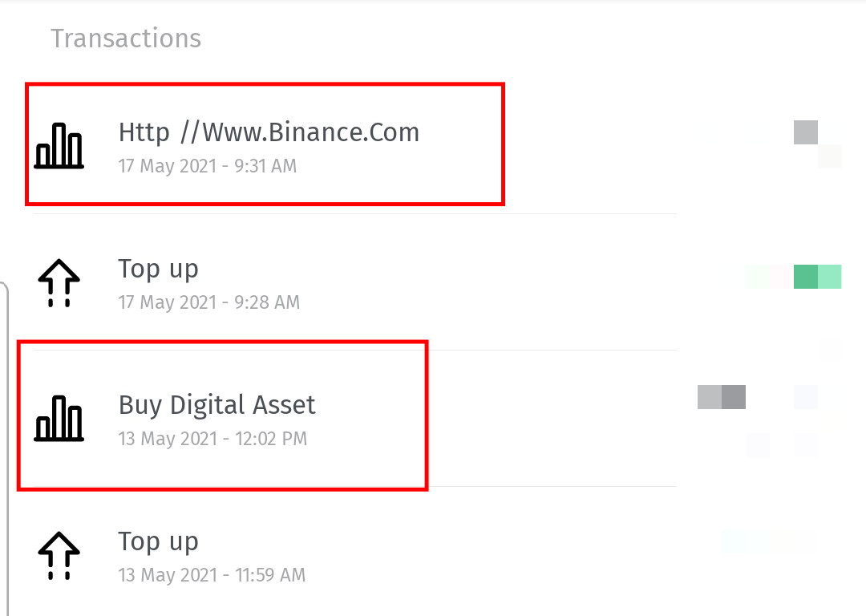Click the 13 May 2021 - 11:59 AM timestamp
The width and height of the screenshot is (866, 616).
[x=212, y=575]
